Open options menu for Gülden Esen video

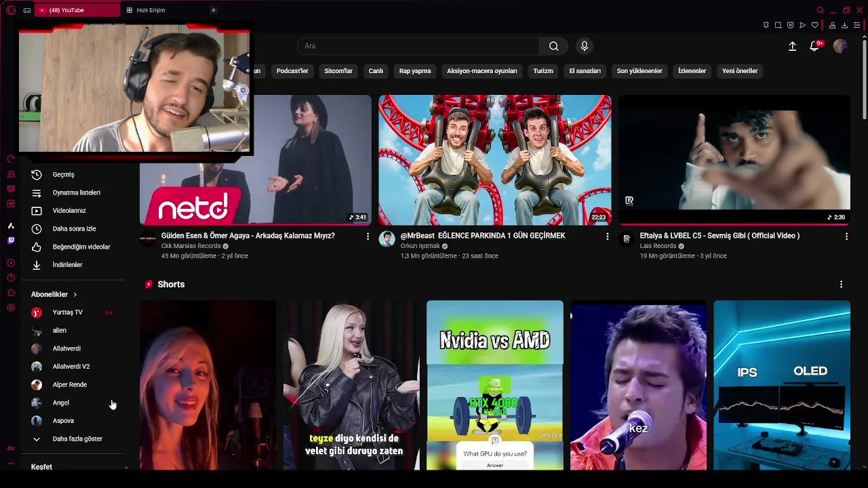click(368, 236)
